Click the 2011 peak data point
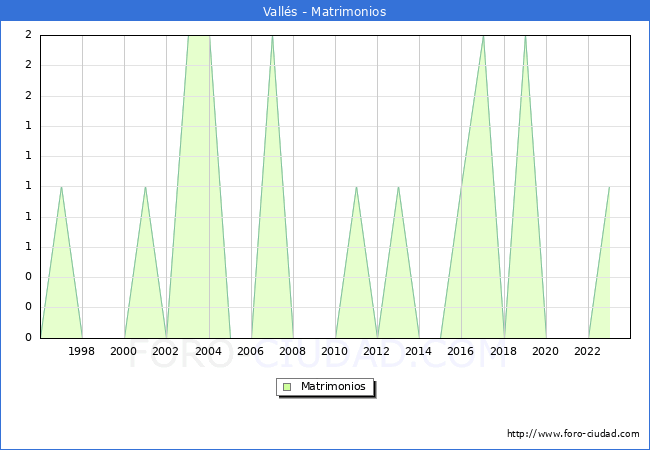650x450 pixels. [356, 187]
